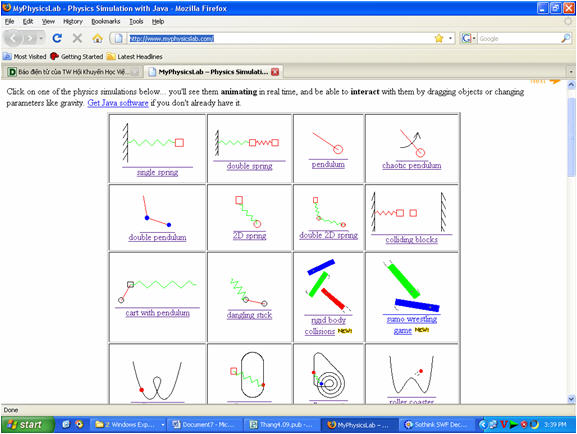This screenshot has width=577, height=434.
Task: Open the double pendulum link
Action: coord(157,237)
